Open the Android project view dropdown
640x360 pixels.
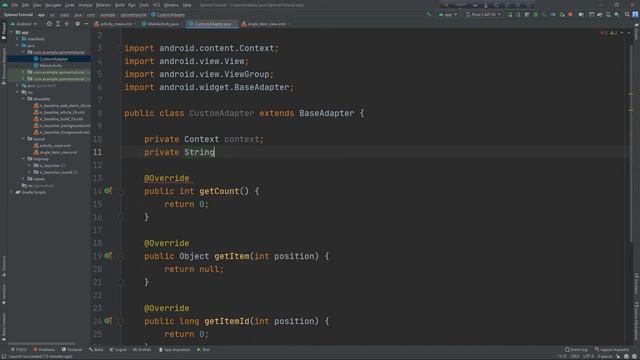coord(24,24)
